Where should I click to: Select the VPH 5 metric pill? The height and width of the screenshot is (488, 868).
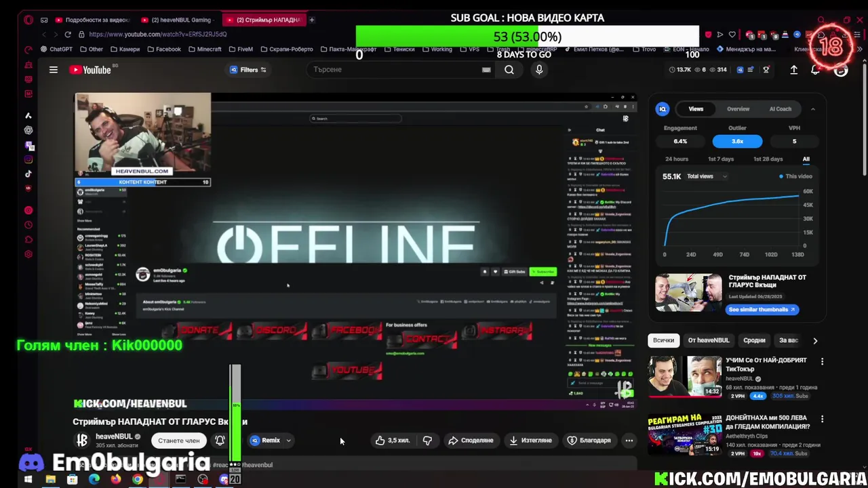794,141
